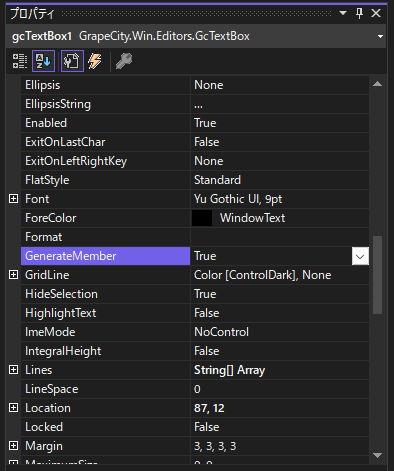Click the False value of Locked

tap(207, 427)
